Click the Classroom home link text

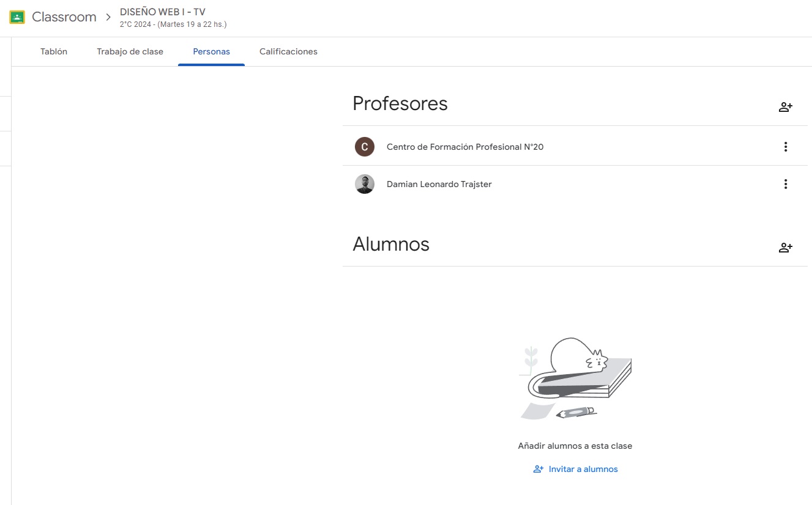tap(64, 17)
